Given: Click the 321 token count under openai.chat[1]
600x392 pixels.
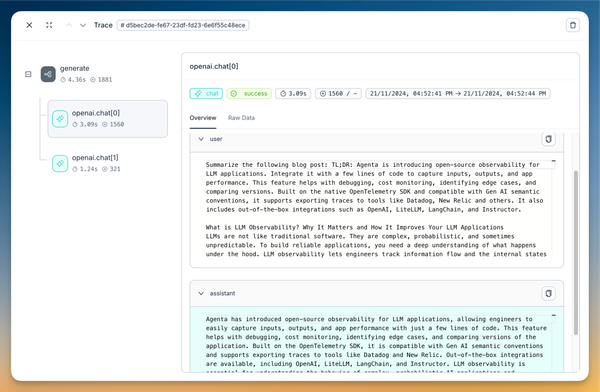Looking at the screenshot, I should coord(111,169).
